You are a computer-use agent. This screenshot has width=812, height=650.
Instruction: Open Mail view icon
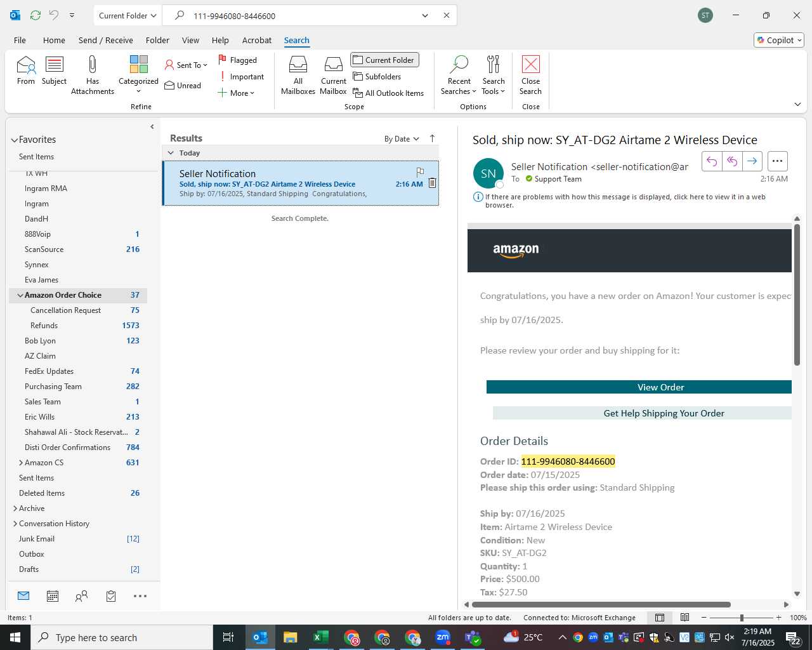[x=23, y=596]
